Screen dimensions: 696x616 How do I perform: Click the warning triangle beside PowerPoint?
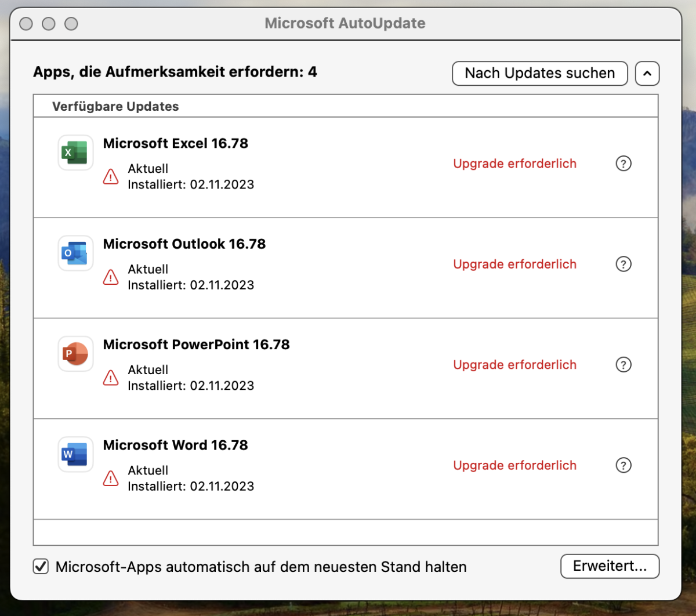(x=110, y=378)
